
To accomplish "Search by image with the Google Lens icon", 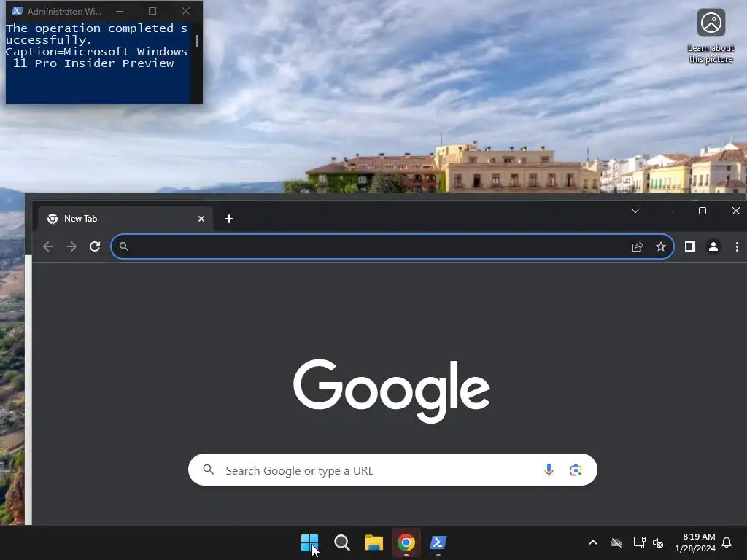I will click(x=576, y=470).
